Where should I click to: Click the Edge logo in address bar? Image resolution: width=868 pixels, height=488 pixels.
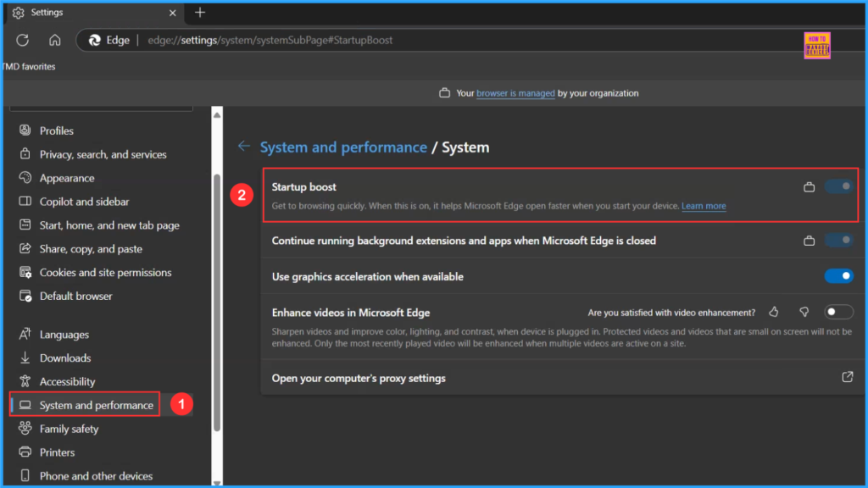(95, 40)
